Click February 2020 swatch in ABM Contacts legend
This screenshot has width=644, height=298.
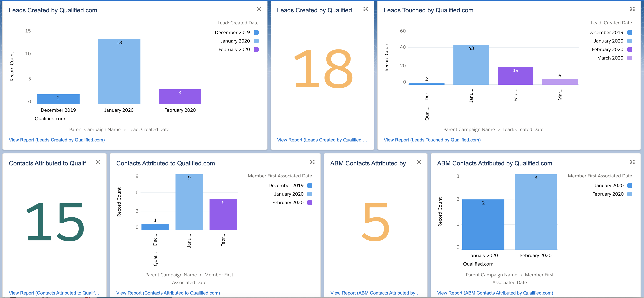click(x=630, y=194)
